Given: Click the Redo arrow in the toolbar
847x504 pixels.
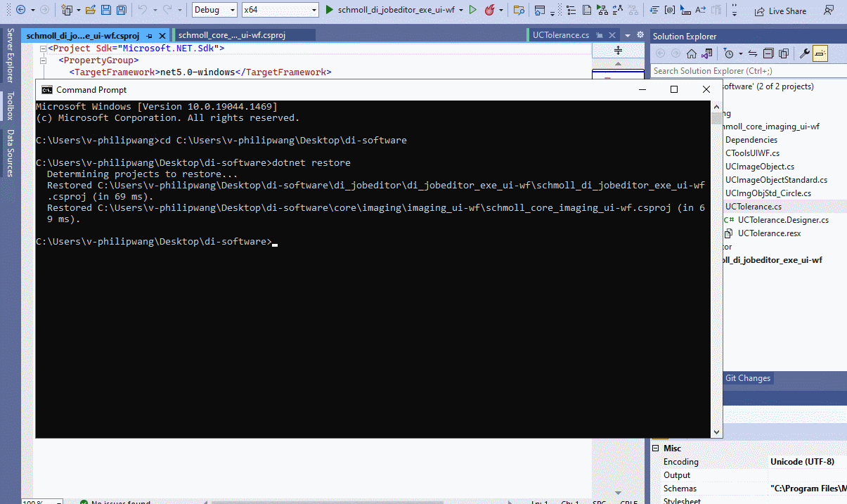Looking at the screenshot, I should (167, 10).
